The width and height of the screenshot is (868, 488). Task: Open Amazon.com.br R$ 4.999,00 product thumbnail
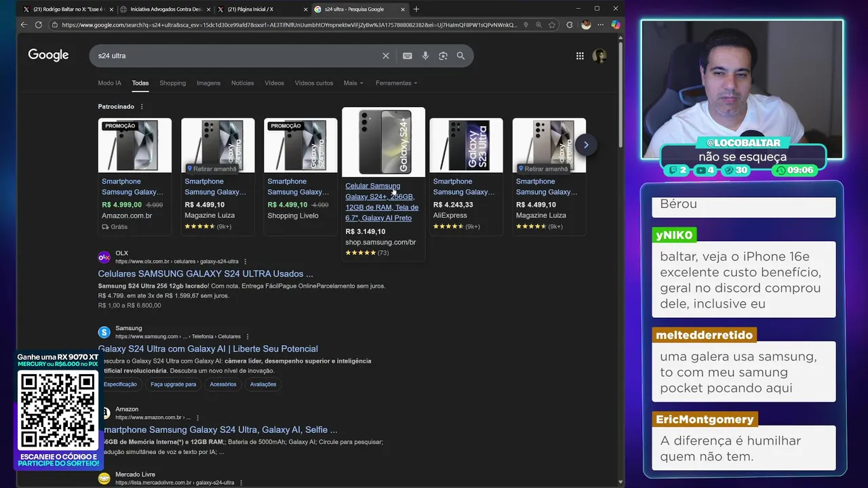[135, 146]
